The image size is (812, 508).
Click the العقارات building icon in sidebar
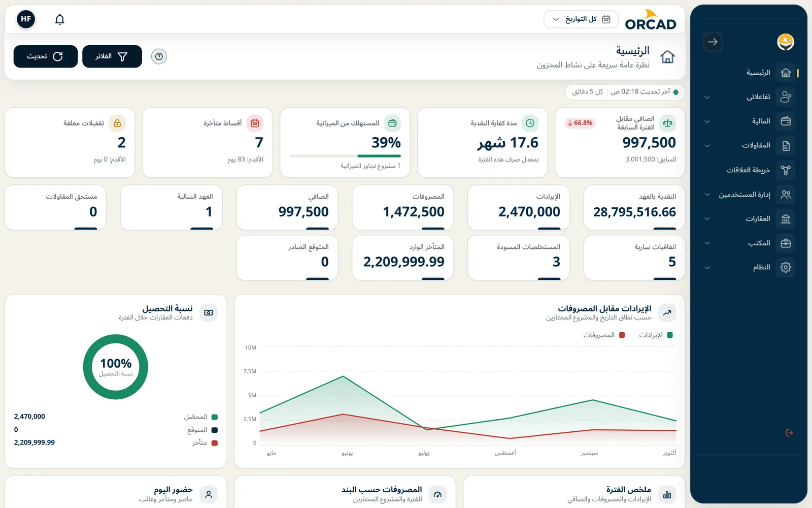[x=786, y=219]
